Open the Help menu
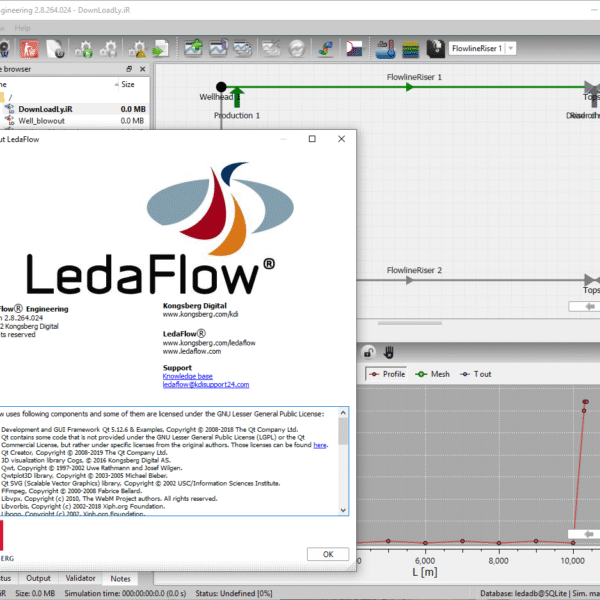This screenshot has height=600, width=600. click(x=22, y=28)
